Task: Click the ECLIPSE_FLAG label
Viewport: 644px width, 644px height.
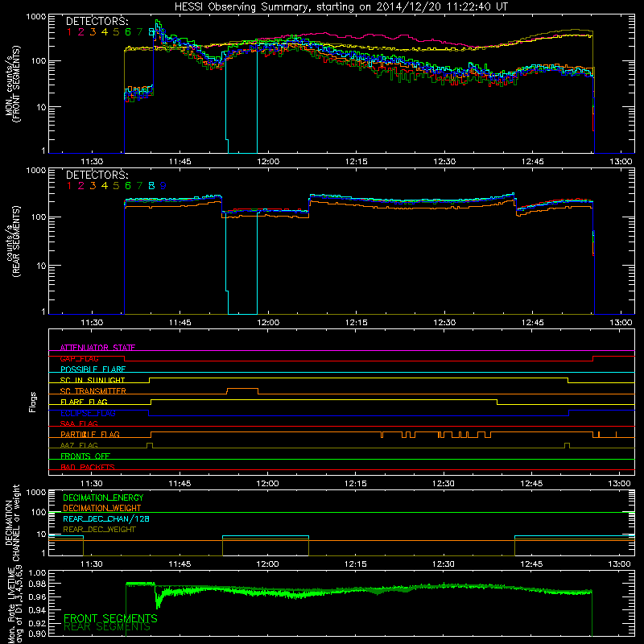Action: coord(88,413)
